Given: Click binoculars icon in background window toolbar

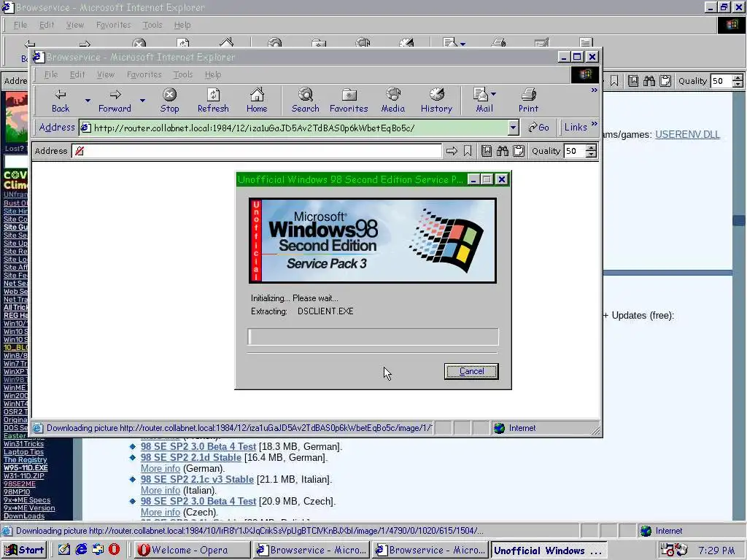Looking at the screenshot, I should (x=649, y=81).
